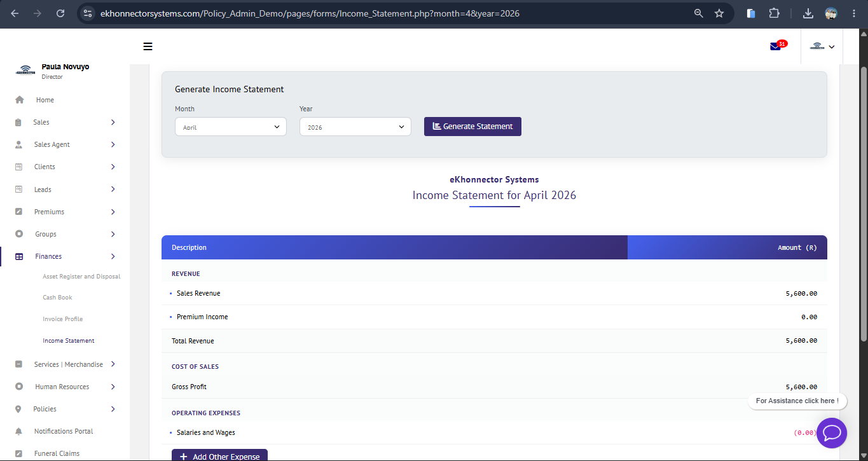Screen dimensions: 868x461
Task: Open browser extensions puzzle icon
Action: point(774,13)
